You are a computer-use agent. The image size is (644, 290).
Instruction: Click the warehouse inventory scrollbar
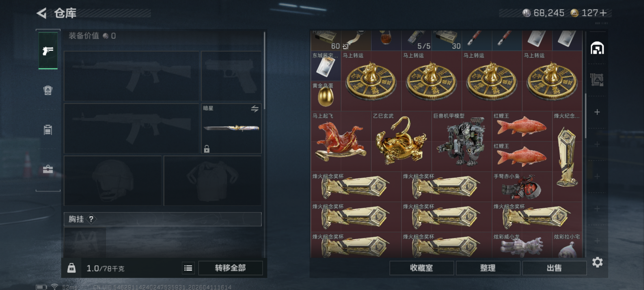click(585, 116)
